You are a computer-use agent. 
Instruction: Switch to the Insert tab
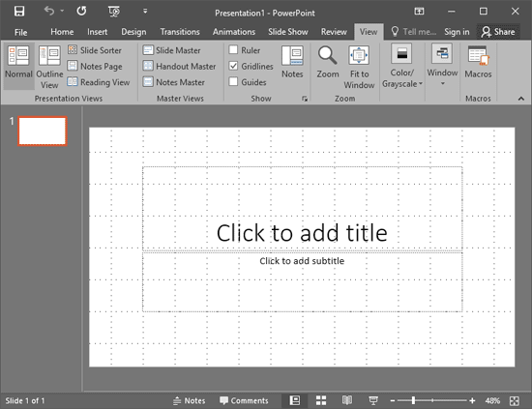pos(98,32)
